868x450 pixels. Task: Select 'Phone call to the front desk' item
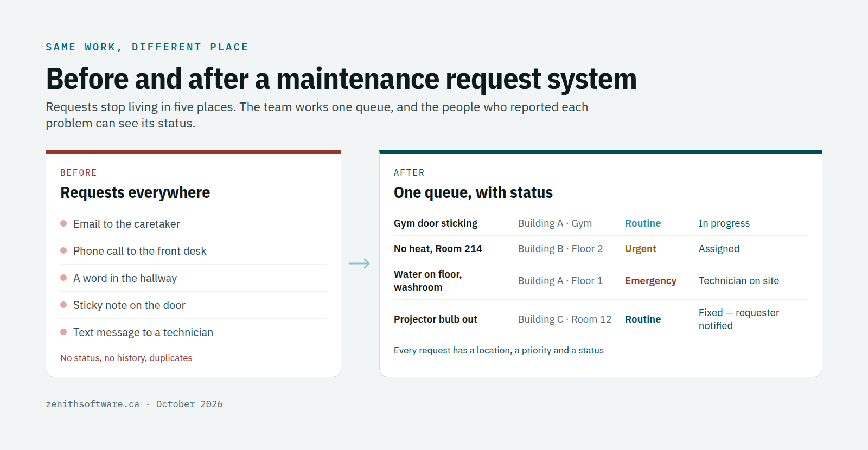coord(193,251)
